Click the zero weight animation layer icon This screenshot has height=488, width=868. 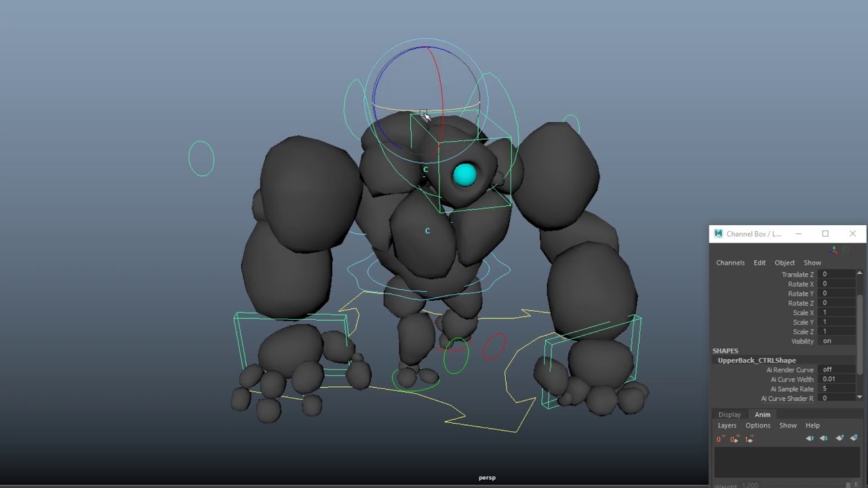[x=735, y=439]
